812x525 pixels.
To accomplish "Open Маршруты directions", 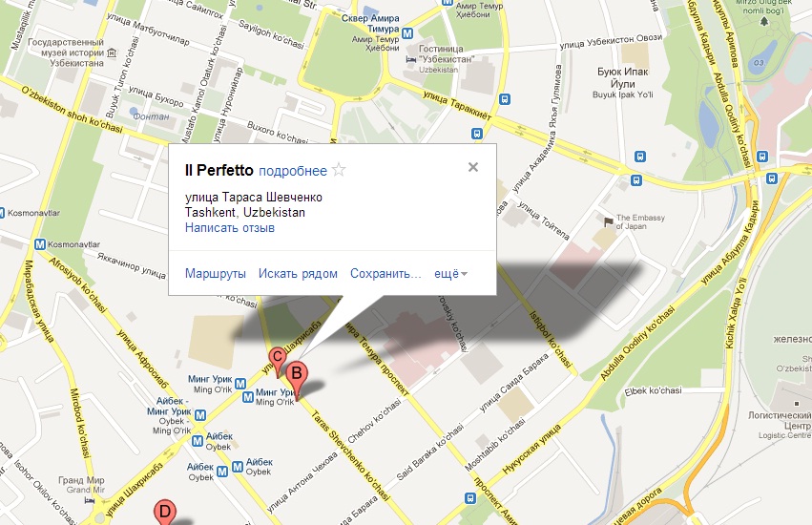I will [216, 274].
